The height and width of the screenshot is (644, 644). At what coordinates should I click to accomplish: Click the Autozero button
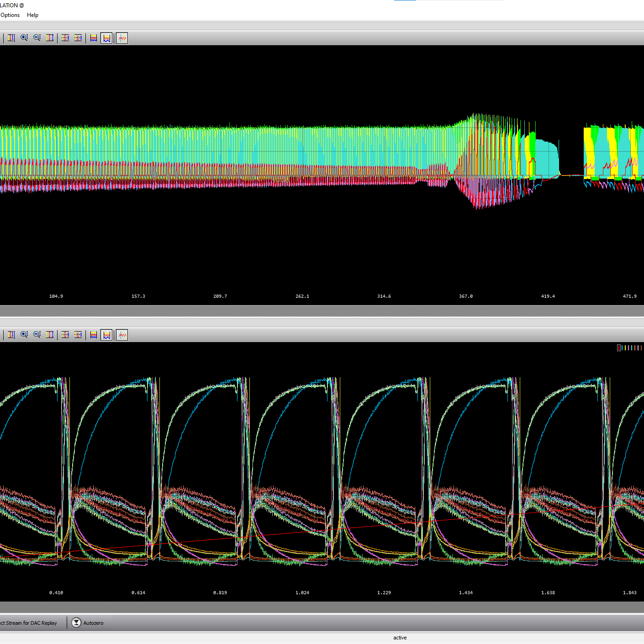[x=88, y=623]
